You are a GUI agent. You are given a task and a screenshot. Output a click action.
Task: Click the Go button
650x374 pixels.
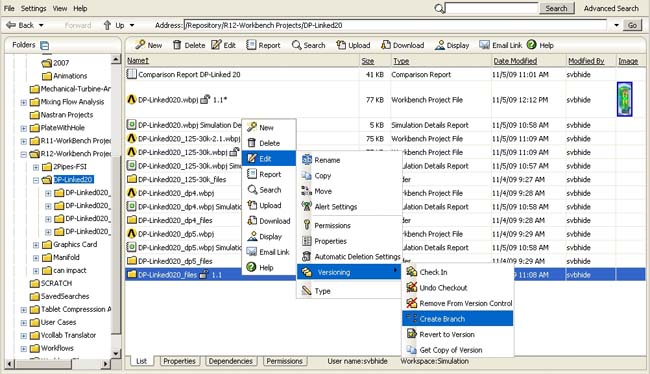[632, 25]
